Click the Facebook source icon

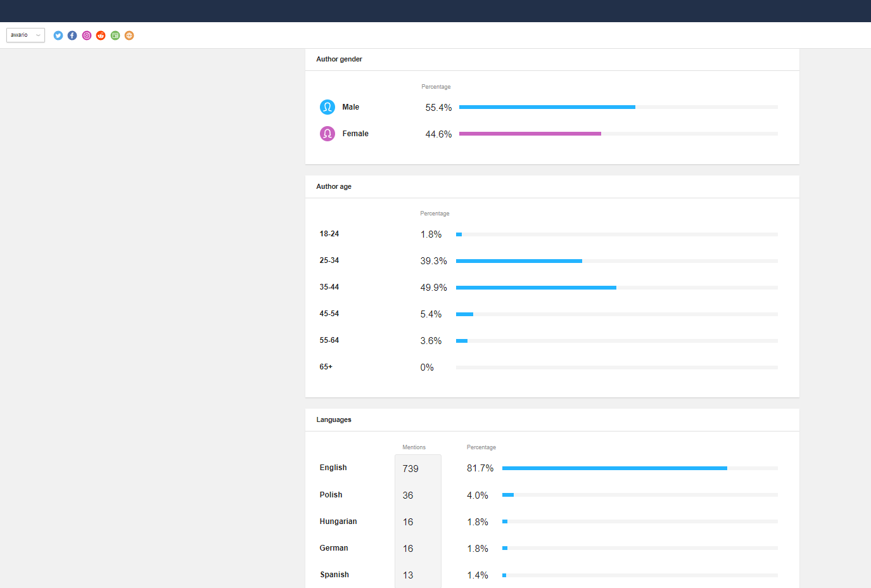click(72, 35)
